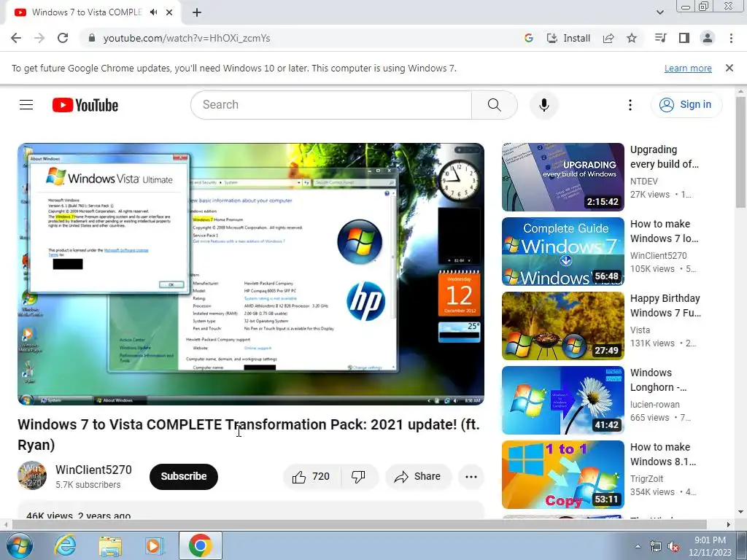Like the video with 720 likes
The width and height of the screenshot is (747, 560).
pyautogui.click(x=311, y=476)
